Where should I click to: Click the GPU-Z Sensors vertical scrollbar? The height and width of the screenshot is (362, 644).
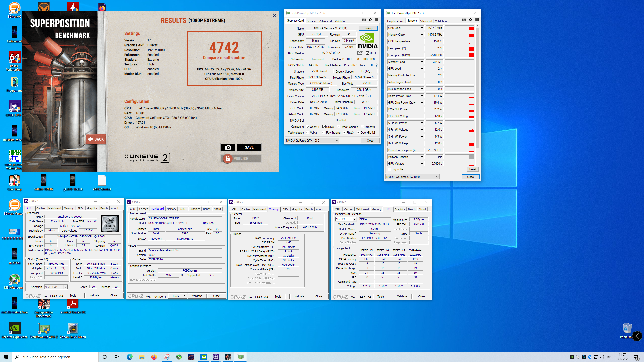tap(477, 95)
